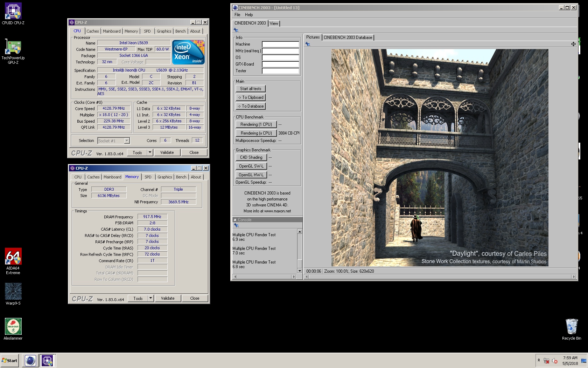Show hidden tray icons arrow
The height and width of the screenshot is (368, 588).
pos(539,360)
